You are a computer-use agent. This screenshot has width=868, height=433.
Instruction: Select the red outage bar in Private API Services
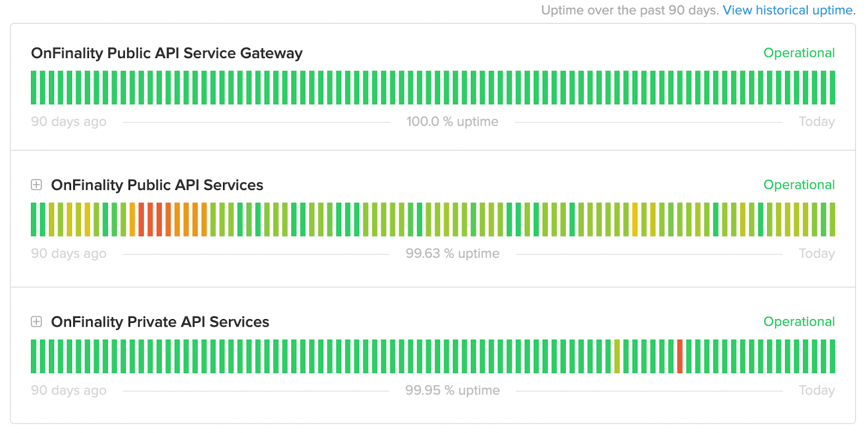point(680,356)
